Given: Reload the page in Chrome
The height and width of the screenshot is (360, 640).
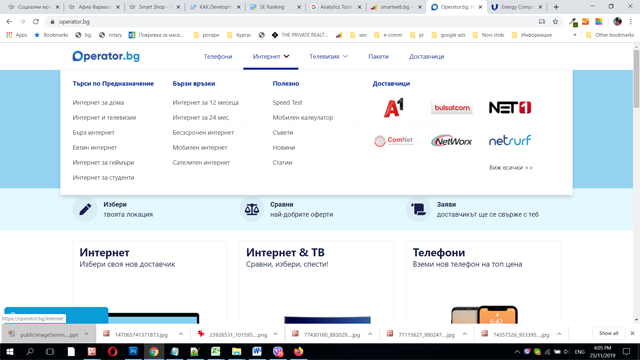Looking at the screenshot, I should tap(36, 22).
